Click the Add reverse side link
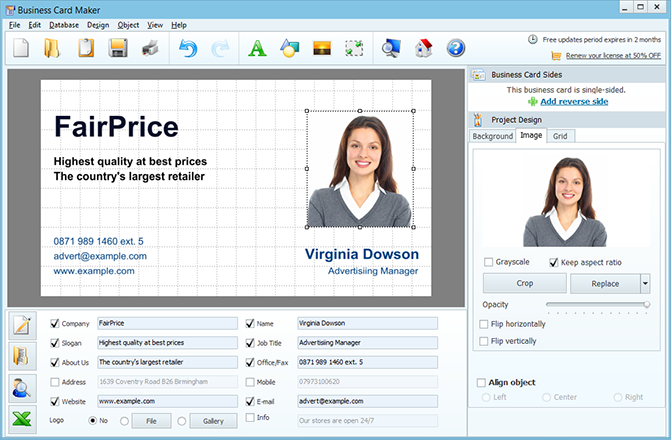Screen dimensions: 671x440 click(574, 101)
